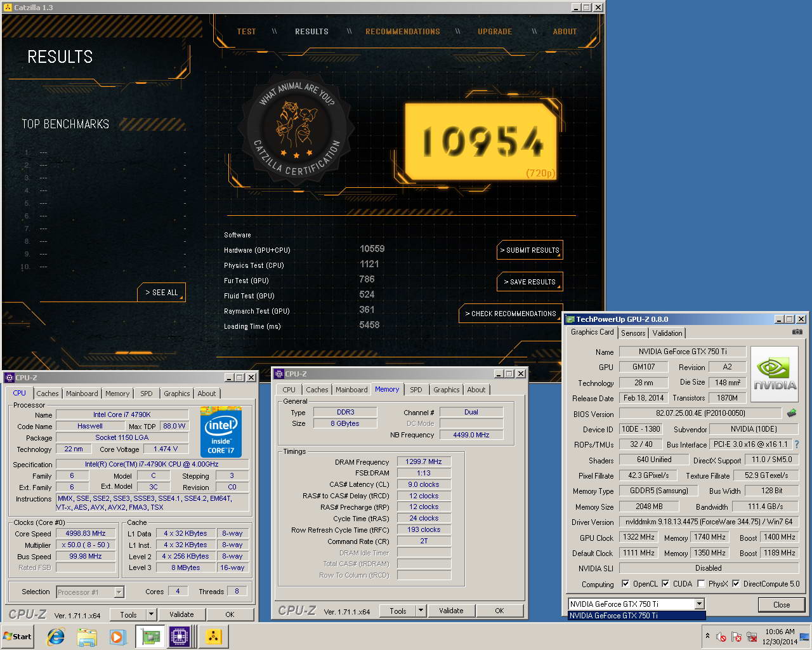Click CHECK RECOMMENDATIONS button
The height and width of the screenshot is (650, 812).
511,314
